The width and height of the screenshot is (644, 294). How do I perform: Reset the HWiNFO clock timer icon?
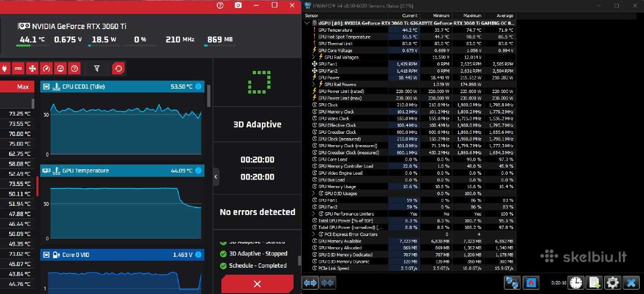coord(576,282)
